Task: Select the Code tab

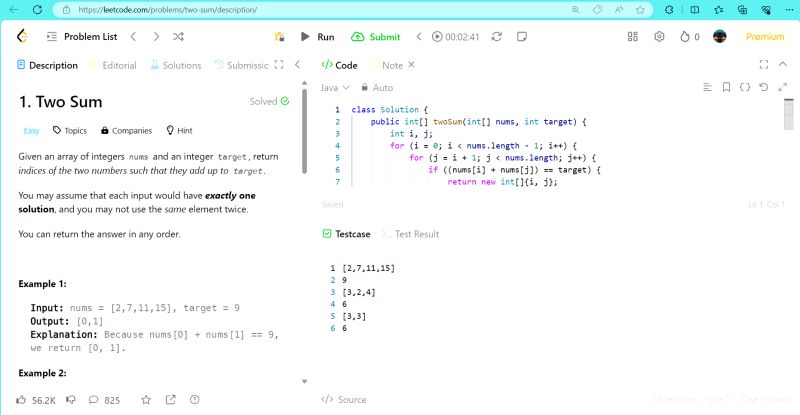Action: pos(339,65)
